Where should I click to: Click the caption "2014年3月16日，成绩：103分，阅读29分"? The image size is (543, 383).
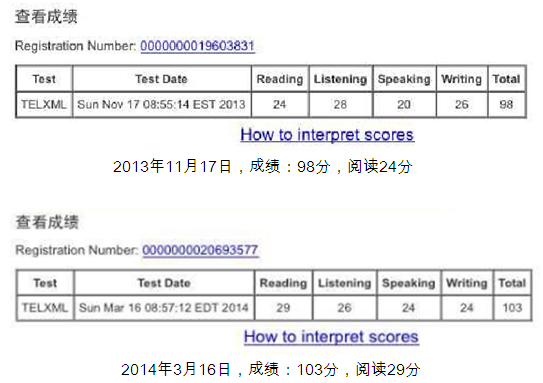point(270,369)
